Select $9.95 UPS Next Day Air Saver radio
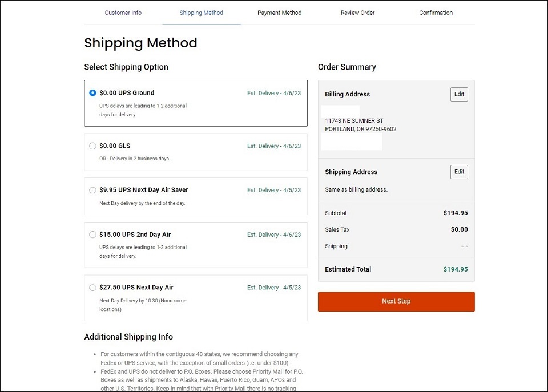 pyautogui.click(x=92, y=190)
